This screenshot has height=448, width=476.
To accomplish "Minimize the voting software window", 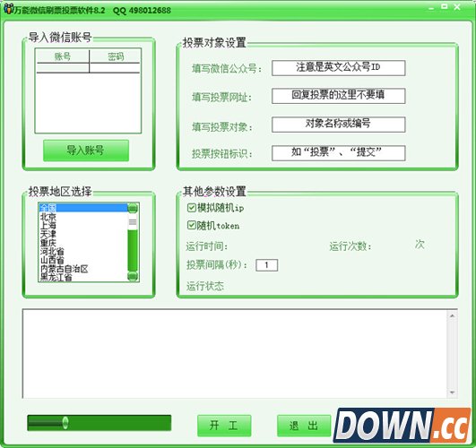I will tap(431, 8).
